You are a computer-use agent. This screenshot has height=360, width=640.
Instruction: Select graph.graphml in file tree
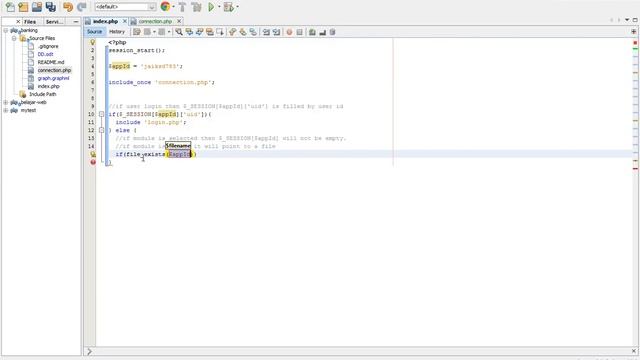tap(53, 78)
